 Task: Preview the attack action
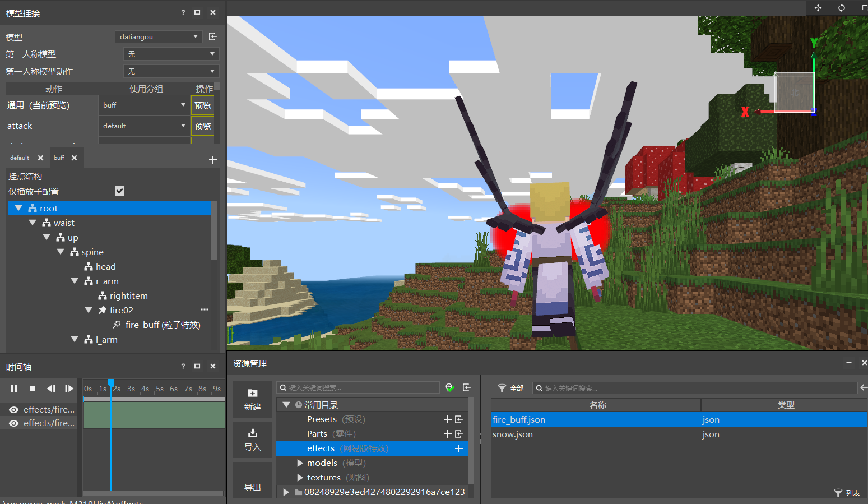click(202, 126)
